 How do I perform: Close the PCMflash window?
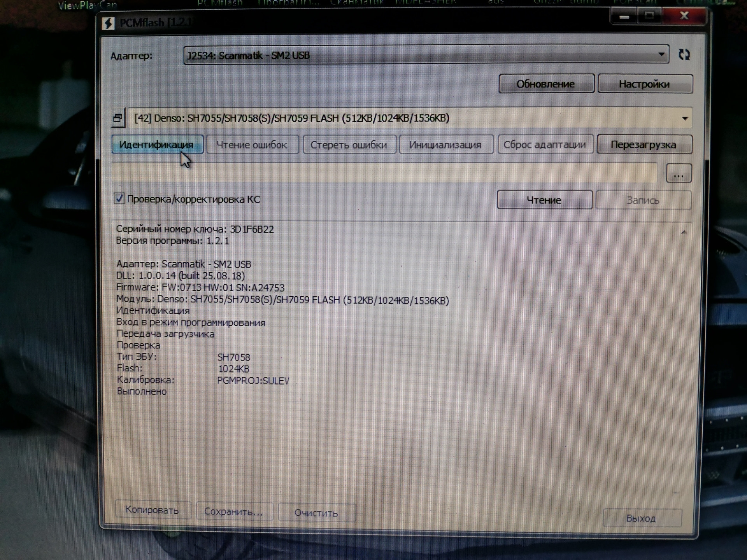(x=684, y=16)
